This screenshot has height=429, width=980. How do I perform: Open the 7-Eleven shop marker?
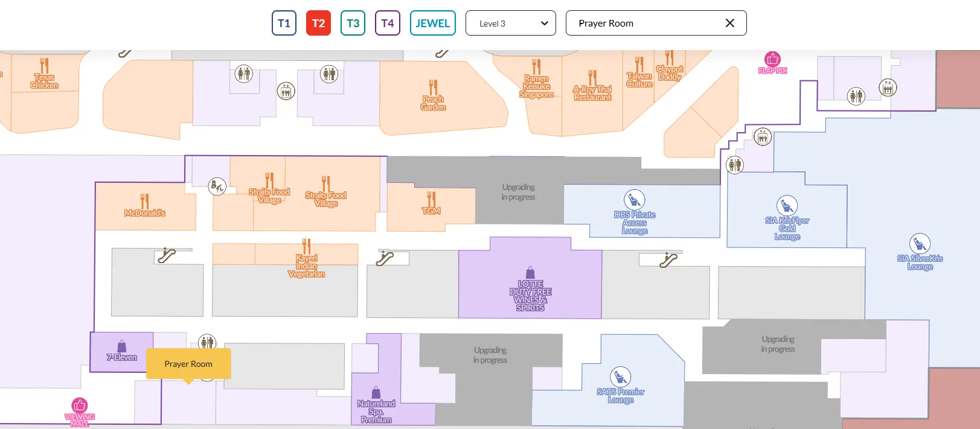coord(122,351)
